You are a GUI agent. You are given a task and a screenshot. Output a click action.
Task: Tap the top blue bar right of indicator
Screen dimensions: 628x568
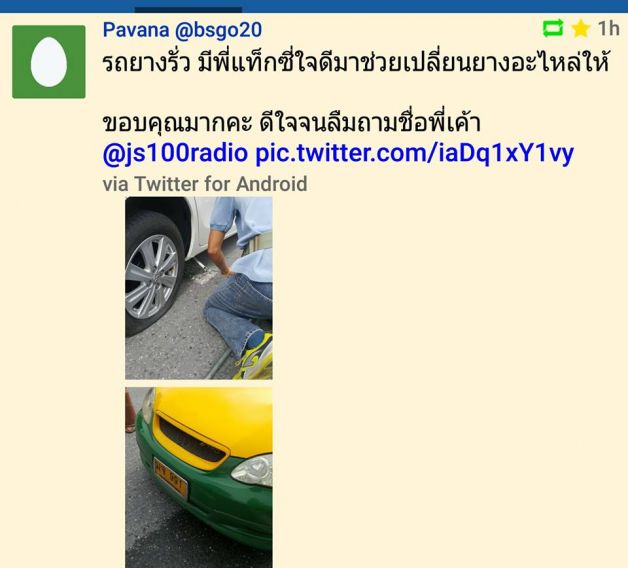(435, 6)
